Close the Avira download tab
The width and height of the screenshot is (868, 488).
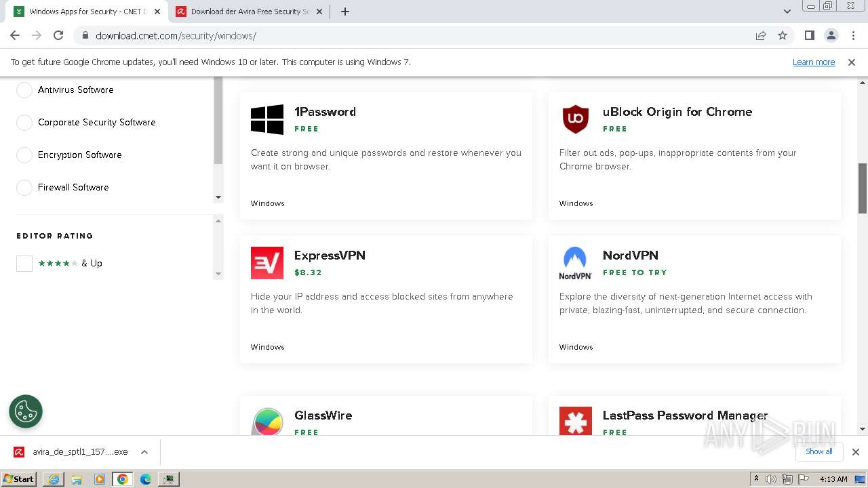coord(319,12)
